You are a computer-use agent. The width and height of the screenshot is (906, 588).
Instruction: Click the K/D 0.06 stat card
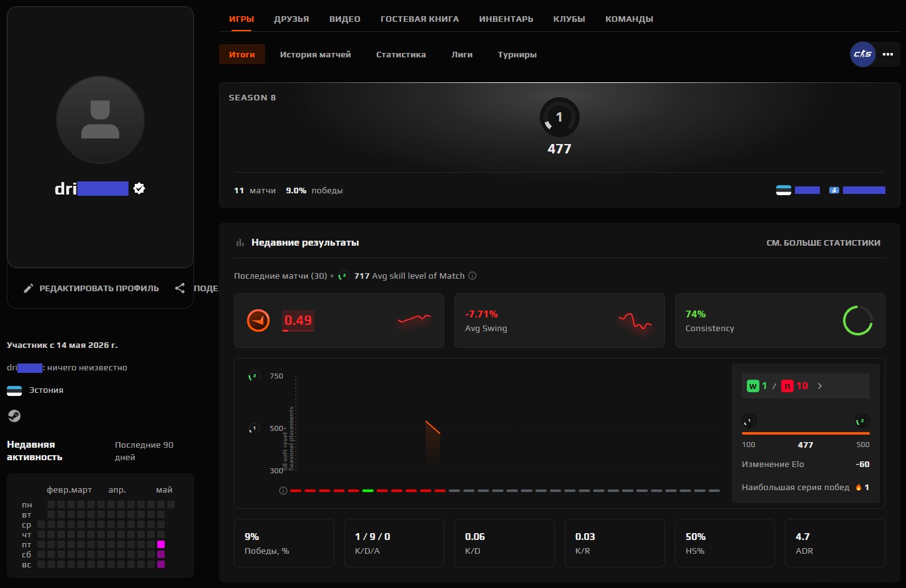click(504, 543)
